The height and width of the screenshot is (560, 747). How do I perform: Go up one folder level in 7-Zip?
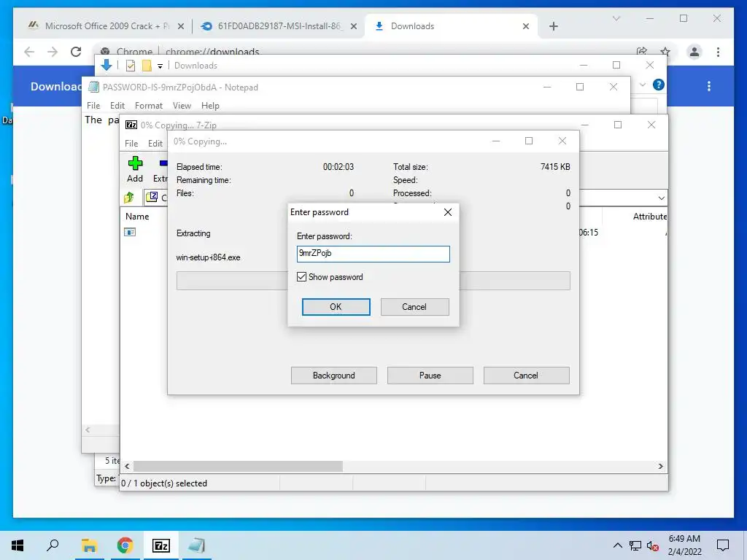coord(128,197)
